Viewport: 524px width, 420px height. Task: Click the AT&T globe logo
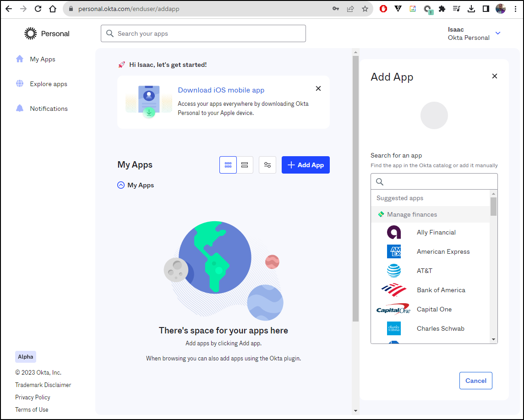click(393, 271)
